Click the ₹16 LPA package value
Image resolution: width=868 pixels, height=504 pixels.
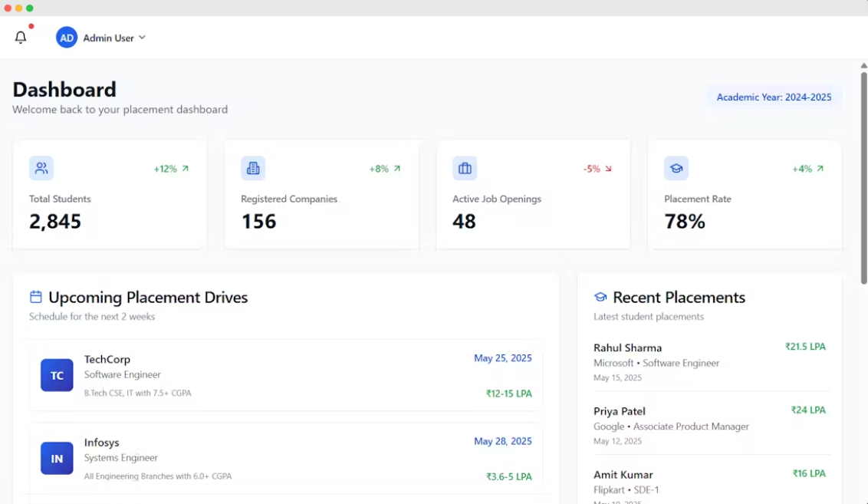[x=809, y=473]
